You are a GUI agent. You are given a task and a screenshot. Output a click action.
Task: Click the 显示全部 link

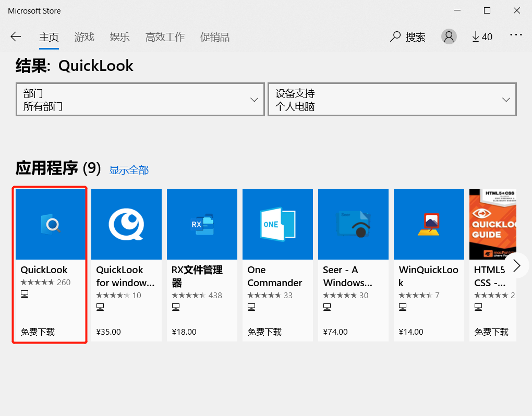point(129,170)
